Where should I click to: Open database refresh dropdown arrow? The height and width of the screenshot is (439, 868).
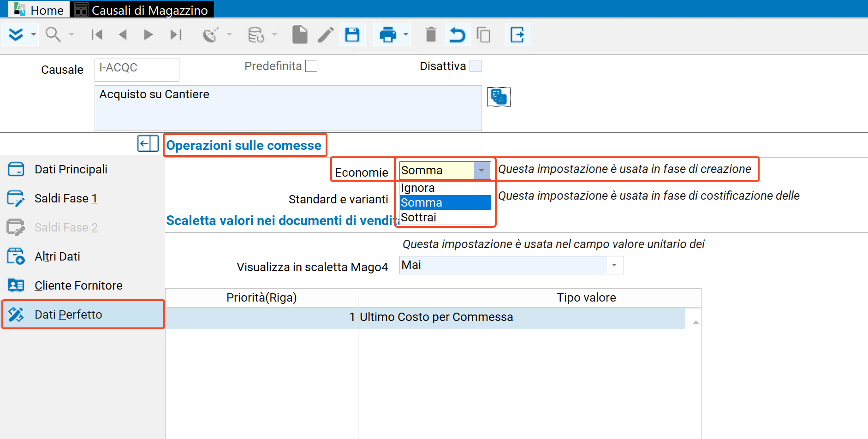(274, 35)
